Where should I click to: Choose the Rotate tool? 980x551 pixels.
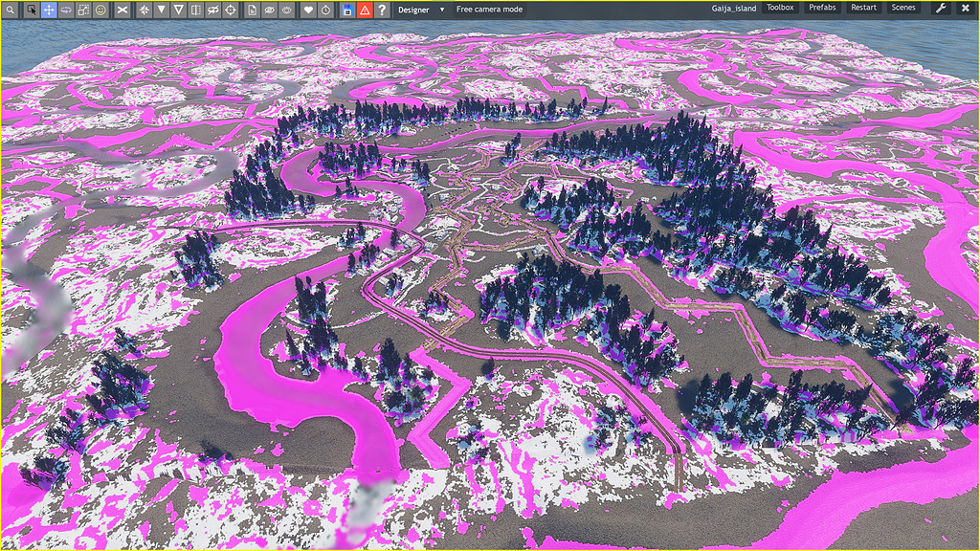[x=66, y=10]
